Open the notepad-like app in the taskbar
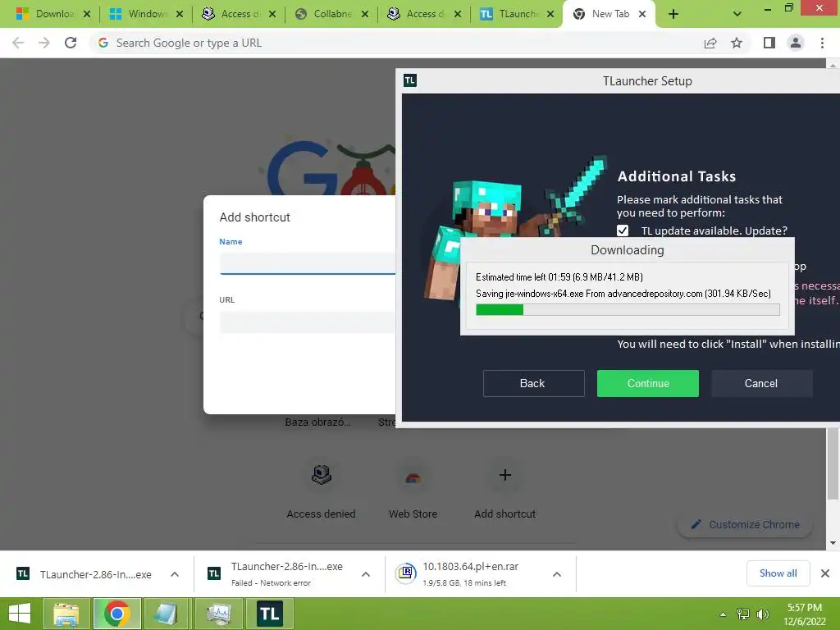Viewport: 840px width, 630px height. [167, 614]
